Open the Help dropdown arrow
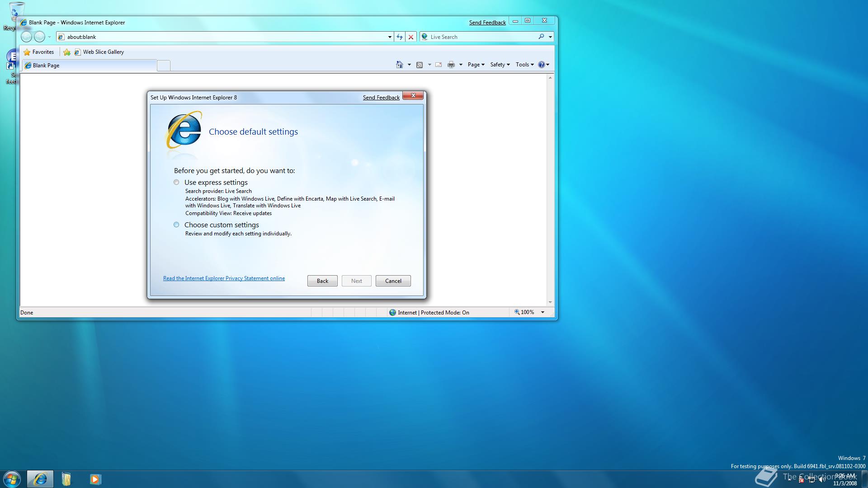 click(x=548, y=65)
